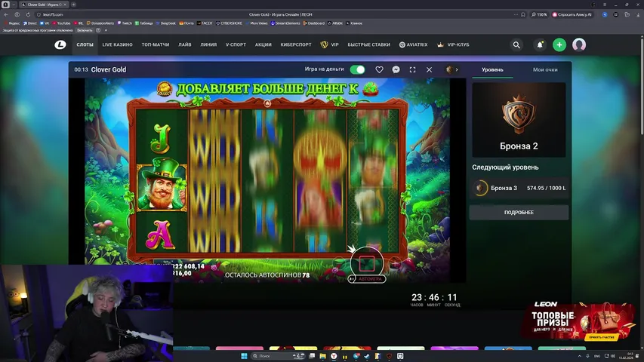
Task: Click the 'АВТОИГРА' autoplay button
Action: [368, 279]
